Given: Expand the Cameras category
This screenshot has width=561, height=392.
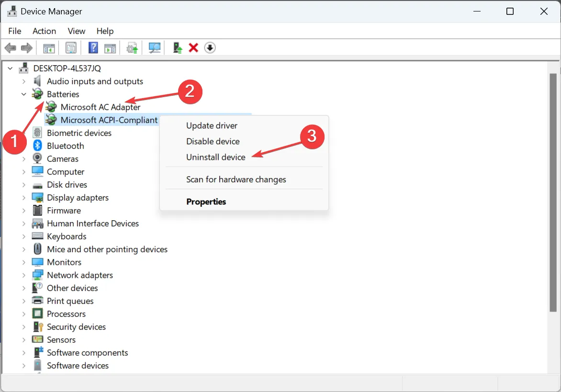Looking at the screenshot, I should pos(23,158).
